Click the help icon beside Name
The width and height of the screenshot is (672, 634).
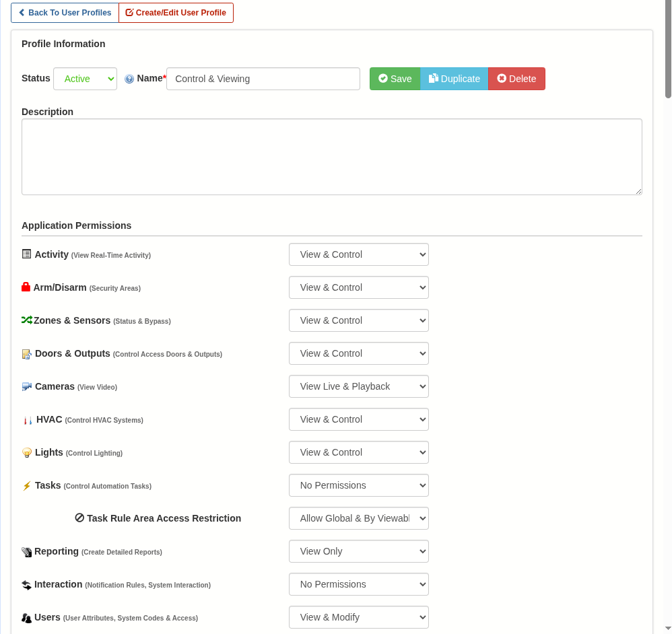[x=129, y=79]
